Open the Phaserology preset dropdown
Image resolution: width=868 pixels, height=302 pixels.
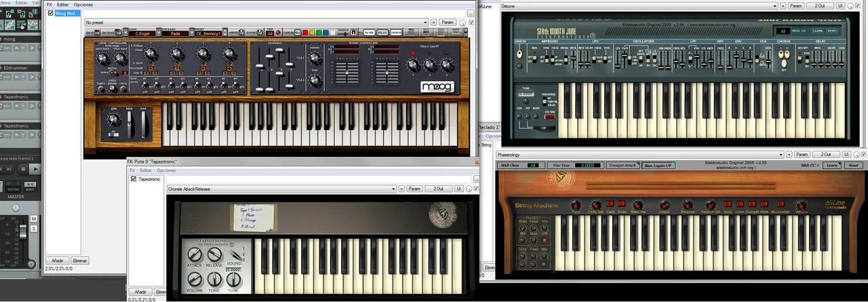click(640, 155)
